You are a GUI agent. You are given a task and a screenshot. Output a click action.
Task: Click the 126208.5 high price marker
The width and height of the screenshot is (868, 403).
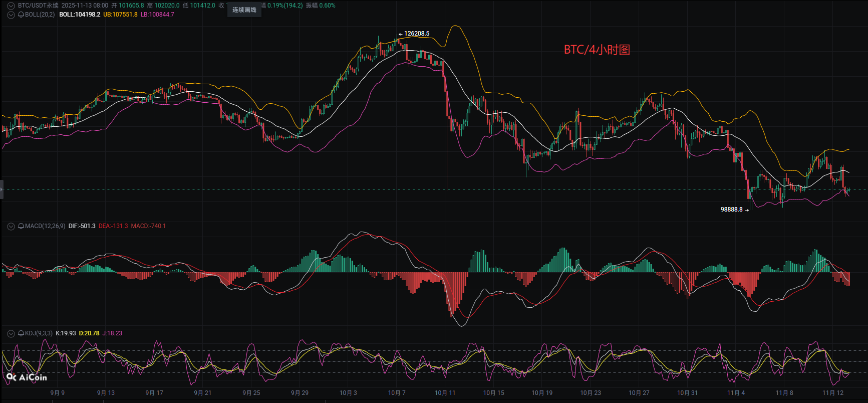click(416, 34)
